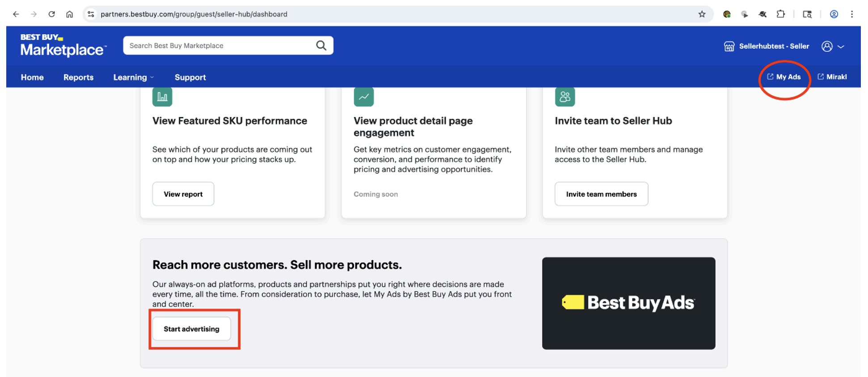The width and height of the screenshot is (868, 377).
Task: Click the Best Buy Marketplace logo
Action: tap(63, 45)
